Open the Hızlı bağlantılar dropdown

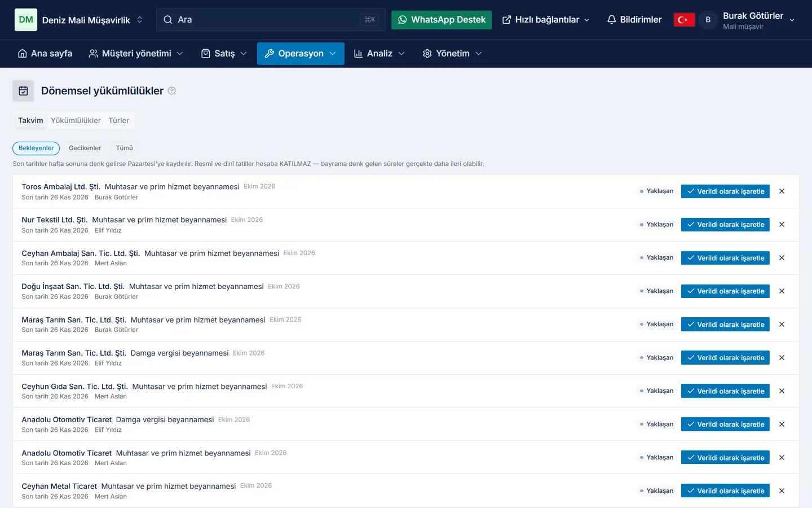pos(546,20)
